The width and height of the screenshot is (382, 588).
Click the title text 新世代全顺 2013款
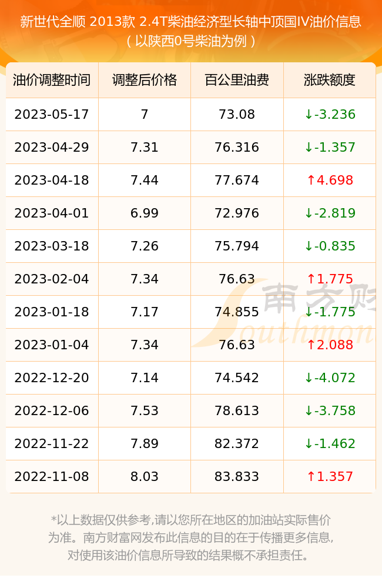77,22
